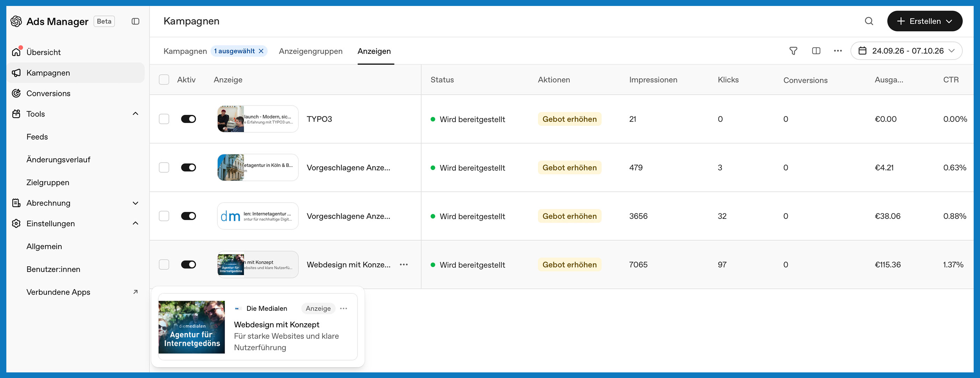Screen dimensions: 980x378
Task: Collapse the Tools section chevron
Action: pyautogui.click(x=135, y=114)
